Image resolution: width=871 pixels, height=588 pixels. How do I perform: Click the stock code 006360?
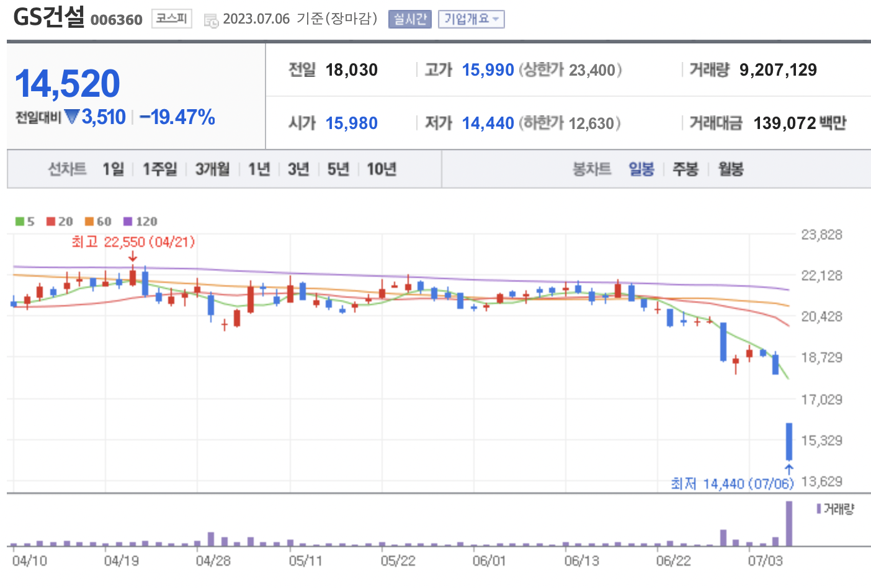[117, 20]
